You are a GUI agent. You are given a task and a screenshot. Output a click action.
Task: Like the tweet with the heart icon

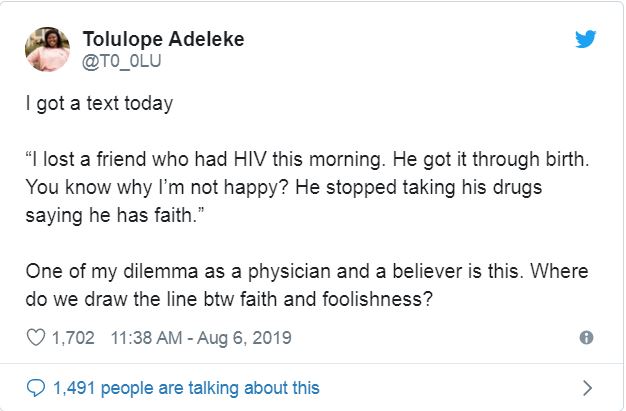36,338
